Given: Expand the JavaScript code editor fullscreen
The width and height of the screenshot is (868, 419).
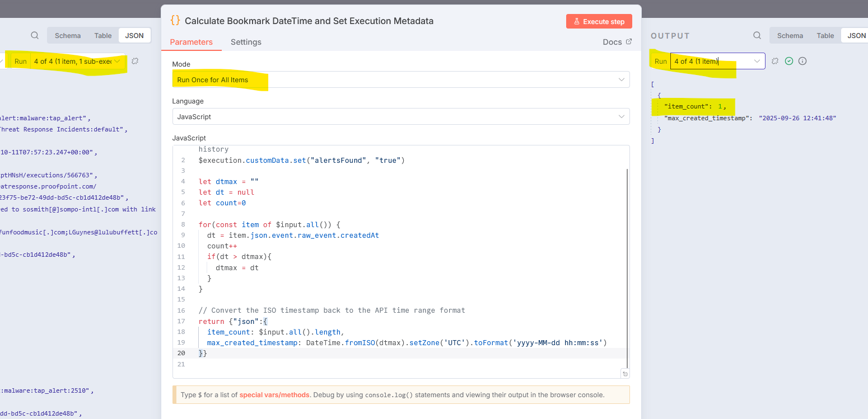Looking at the screenshot, I should tap(625, 374).
